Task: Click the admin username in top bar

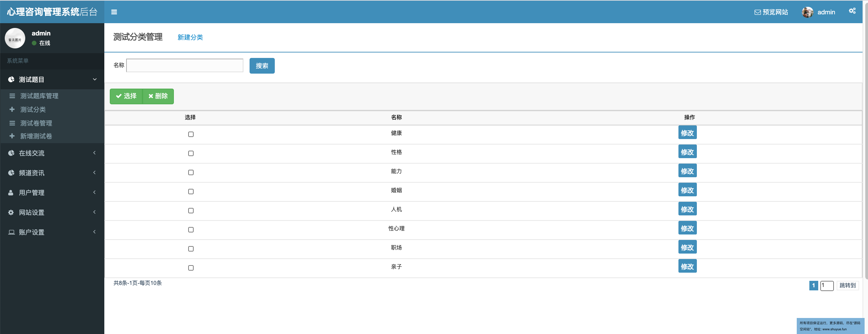Action: (826, 12)
